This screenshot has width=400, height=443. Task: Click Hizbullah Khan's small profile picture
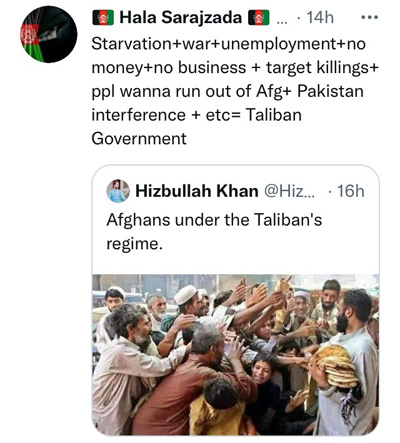pos(118,191)
